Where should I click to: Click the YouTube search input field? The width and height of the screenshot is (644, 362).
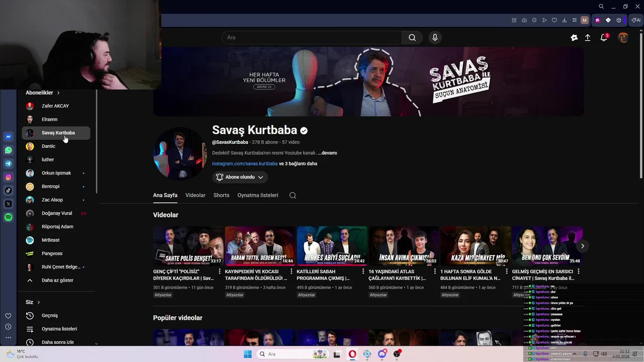312,38
